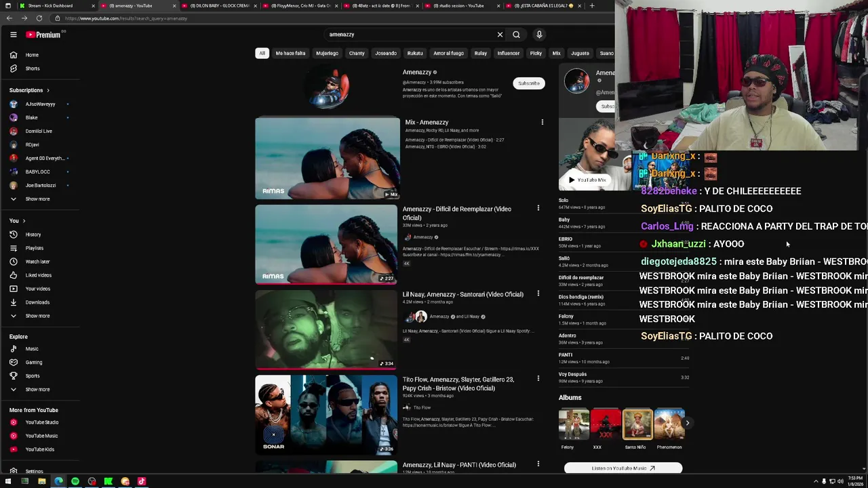868x488 pixels.
Task: Click Spotify icon in Windows taskbar
Action: click(x=75, y=481)
